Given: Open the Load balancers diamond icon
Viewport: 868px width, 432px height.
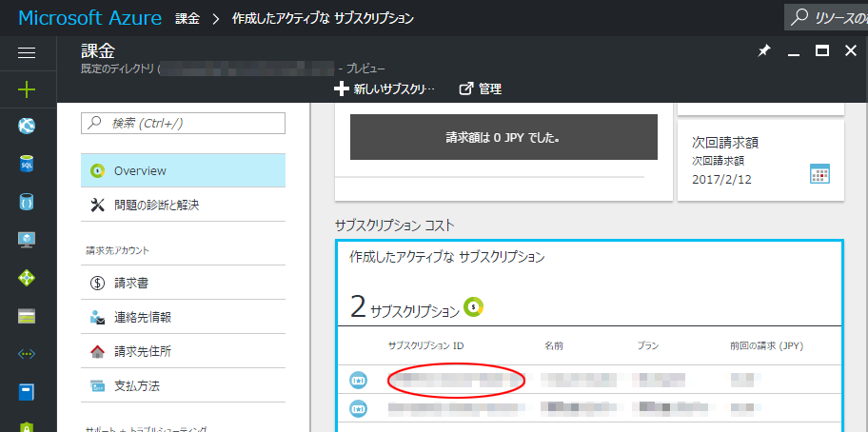Looking at the screenshot, I should 27,278.
